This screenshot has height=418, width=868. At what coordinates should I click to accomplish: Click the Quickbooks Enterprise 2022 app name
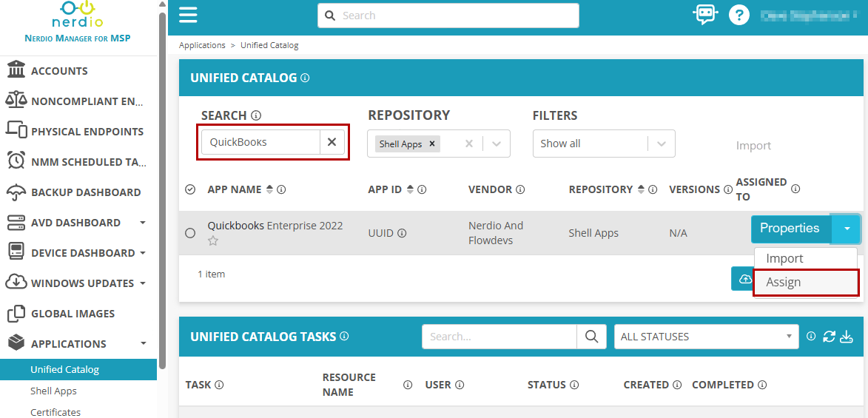[275, 226]
